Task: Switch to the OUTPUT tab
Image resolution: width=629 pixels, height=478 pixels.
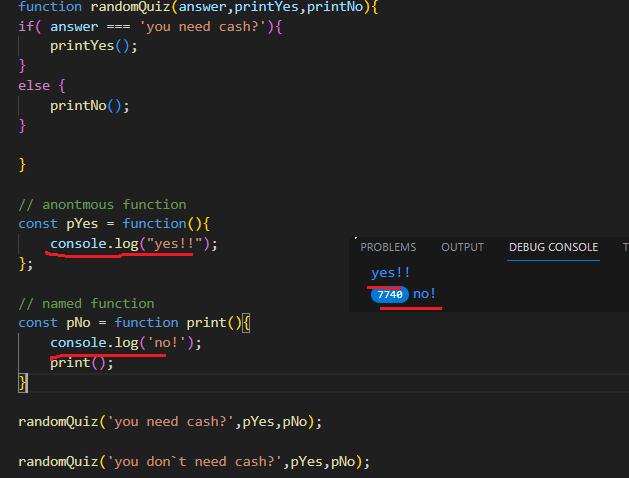Action: click(x=462, y=247)
